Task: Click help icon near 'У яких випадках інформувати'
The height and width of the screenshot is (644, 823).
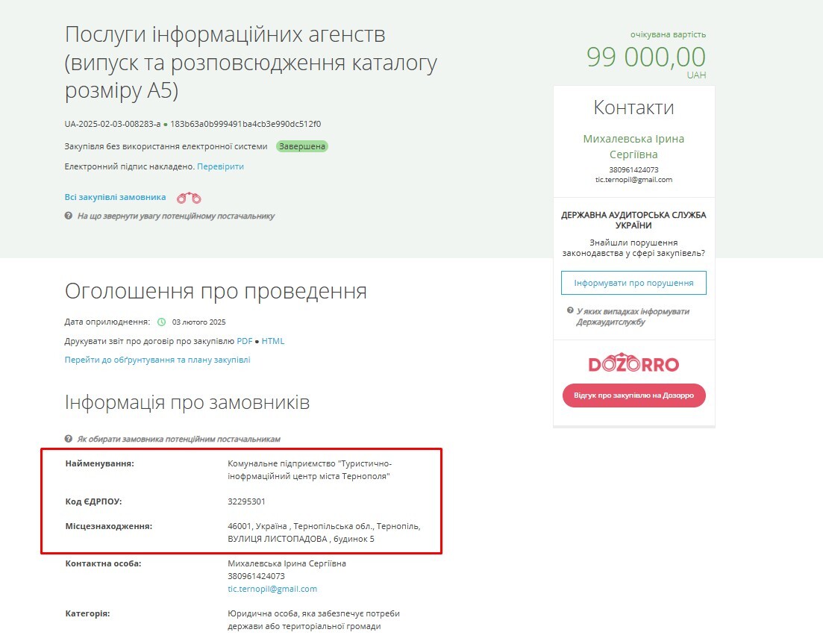Action: point(570,310)
